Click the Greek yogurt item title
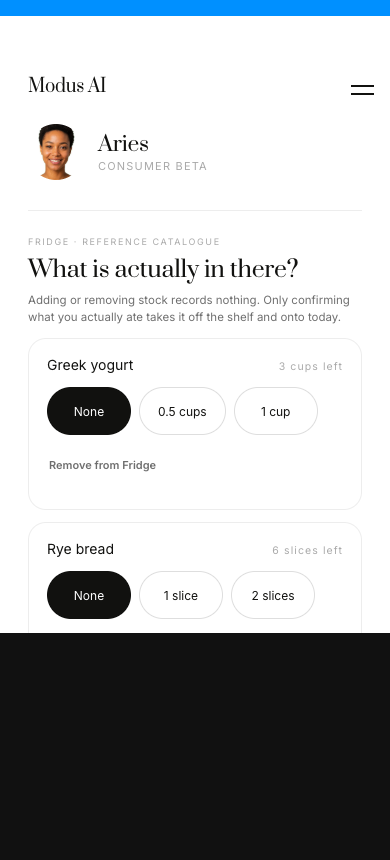This screenshot has width=390, height=860. click(90, 365)
